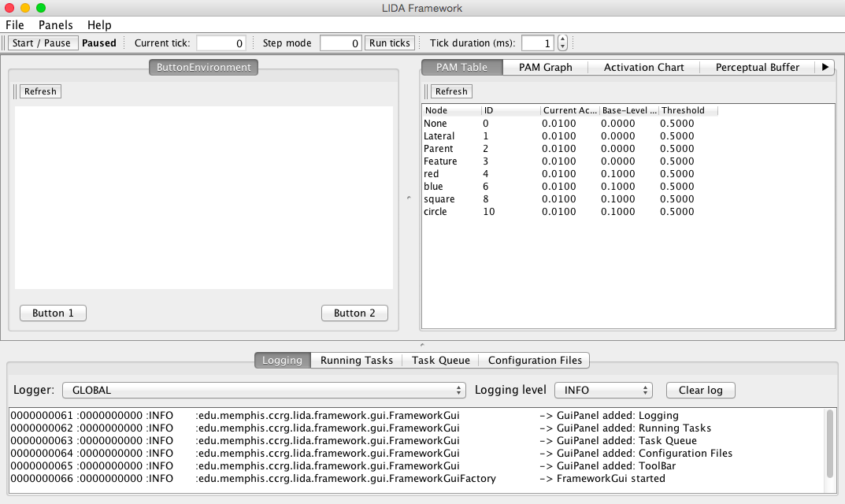Open the File menu
The image size is (845, 504).
point(15,25)
